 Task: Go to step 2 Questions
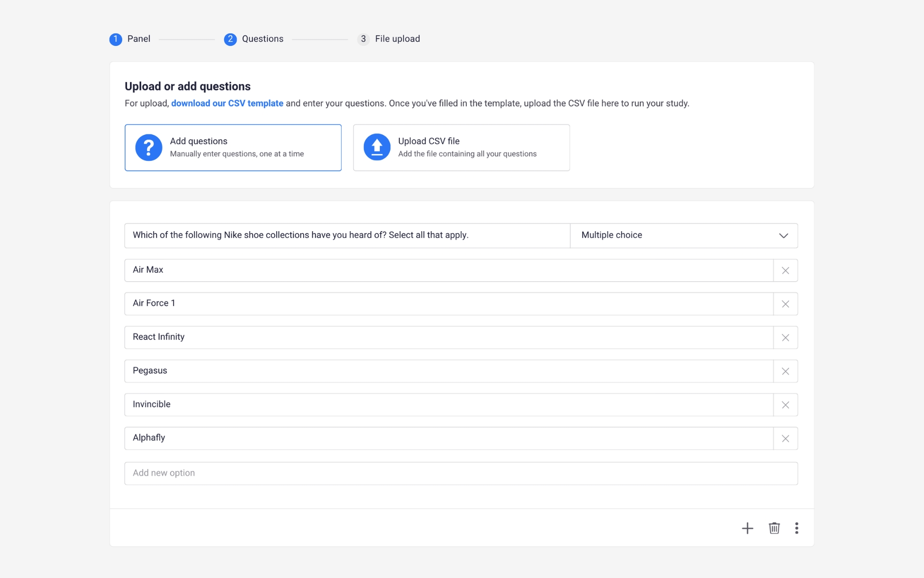click(254, 39)
